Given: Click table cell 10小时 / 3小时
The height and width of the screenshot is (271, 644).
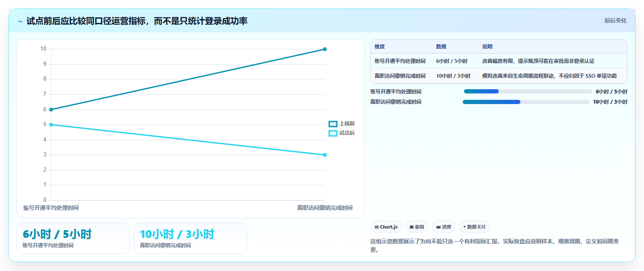Looking at the screenshot, I should click(453, 76).
